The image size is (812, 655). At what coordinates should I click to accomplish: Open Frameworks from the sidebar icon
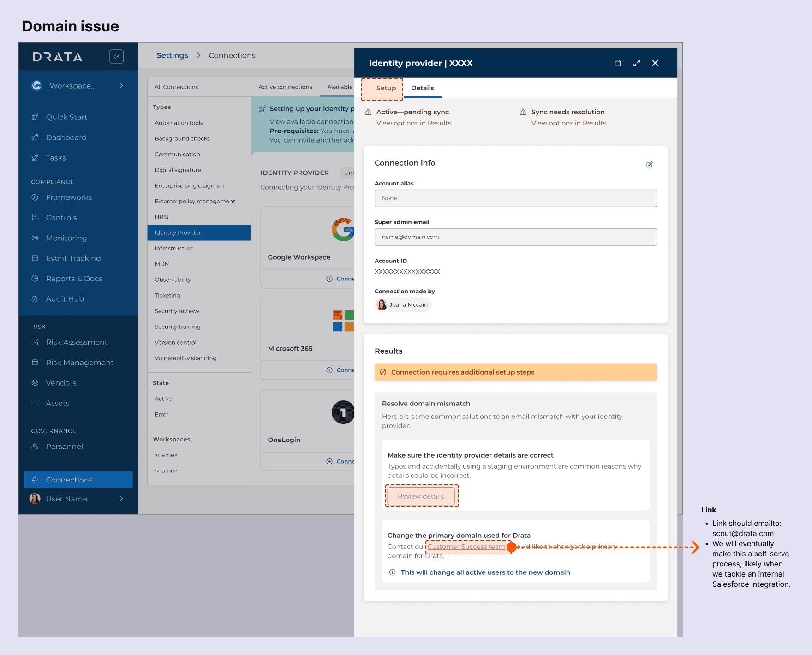35,197
